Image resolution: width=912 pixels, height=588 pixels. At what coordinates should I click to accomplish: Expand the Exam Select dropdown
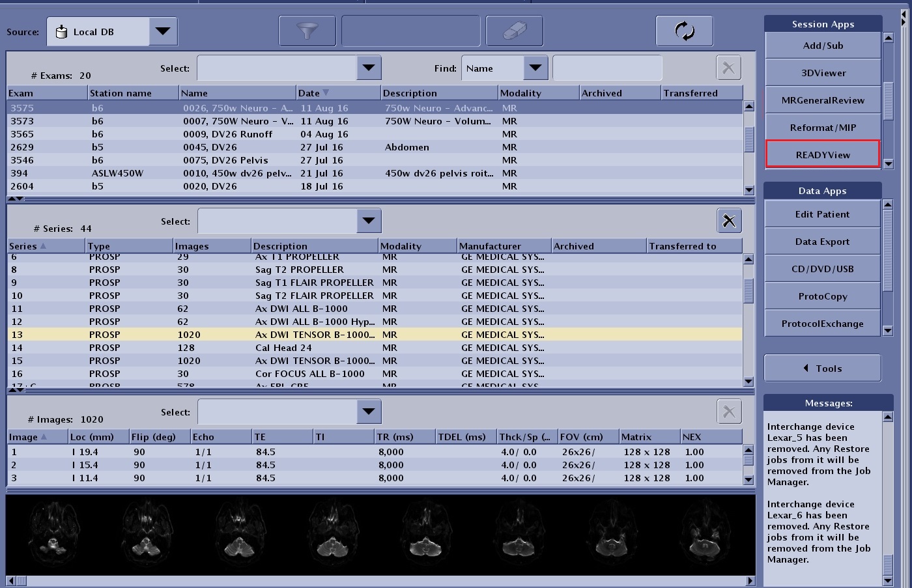(x=368, y=68)
